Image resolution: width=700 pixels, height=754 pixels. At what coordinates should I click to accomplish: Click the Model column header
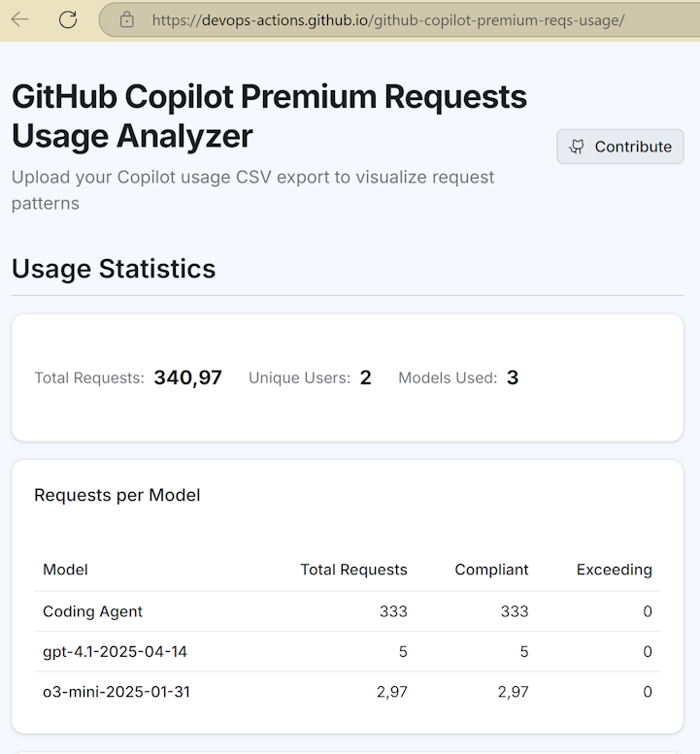click(65, 570)
